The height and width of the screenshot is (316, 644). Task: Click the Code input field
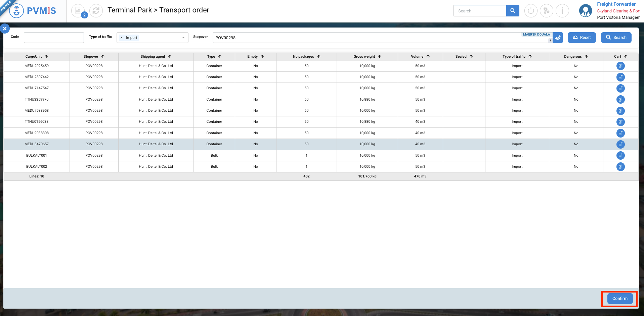(x=54, y=38)
